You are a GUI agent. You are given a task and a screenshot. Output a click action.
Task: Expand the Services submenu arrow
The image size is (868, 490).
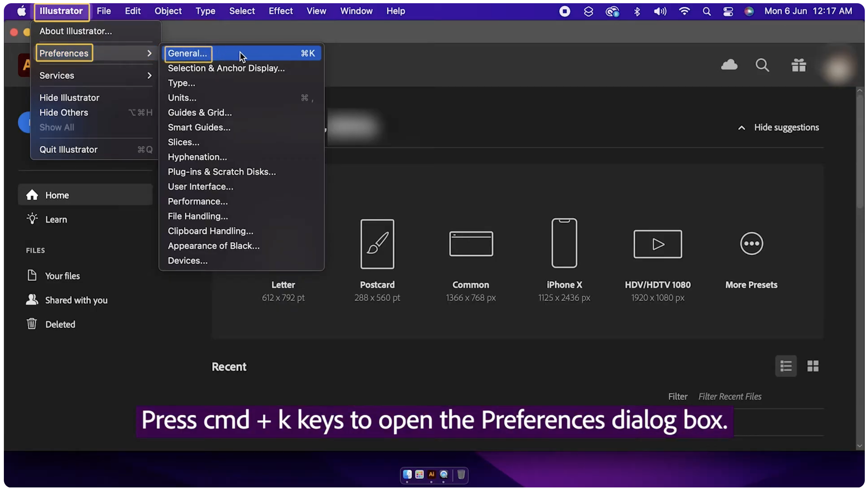pyautogui.click(x=149, y=75)
